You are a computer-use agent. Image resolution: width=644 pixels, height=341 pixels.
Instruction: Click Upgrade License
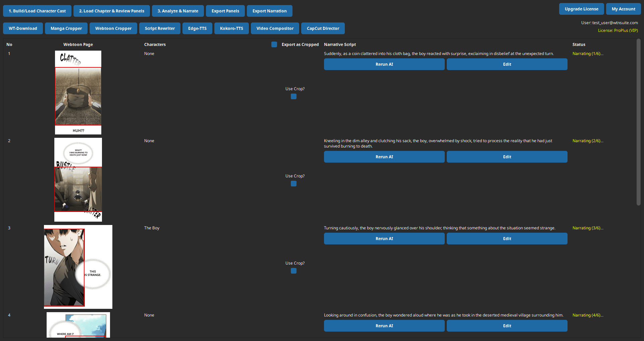tap(581, 9)
